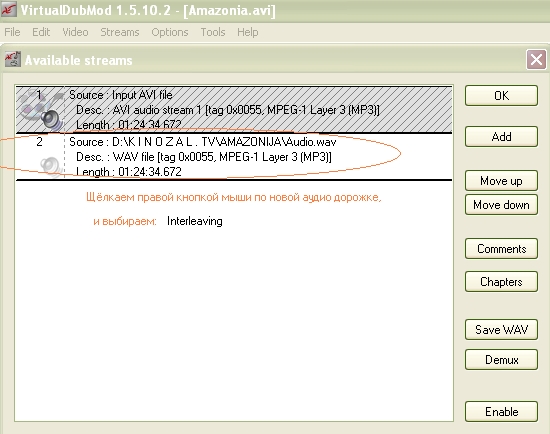Image resolution: width=550 pixels, height=434 pixels.
Task: Click the Move up button
Action: tap(501, 181)
